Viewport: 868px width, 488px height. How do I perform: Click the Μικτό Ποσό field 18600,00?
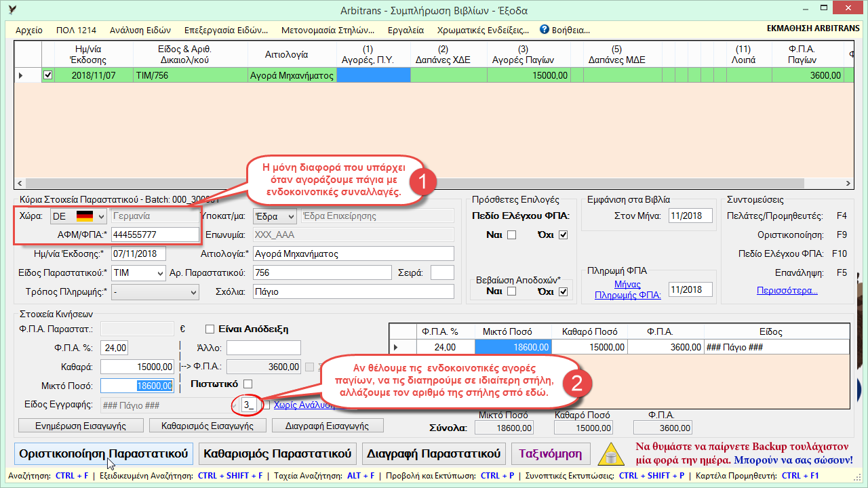[x=137, y=385]
